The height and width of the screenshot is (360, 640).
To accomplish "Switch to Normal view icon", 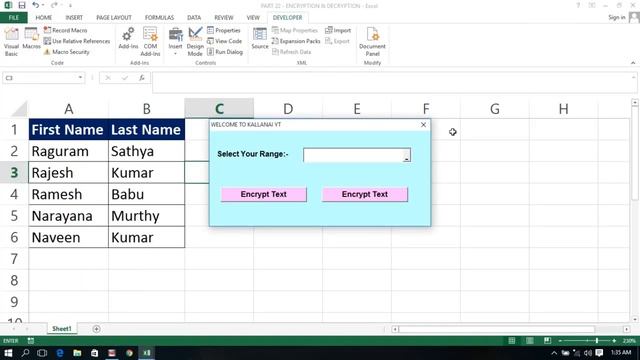I will [x=511, y=340].
